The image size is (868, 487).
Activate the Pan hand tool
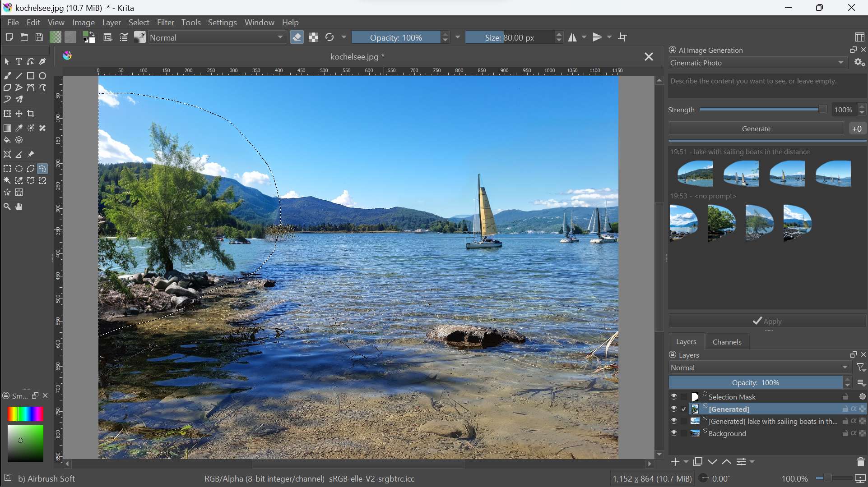coord(19,207)
